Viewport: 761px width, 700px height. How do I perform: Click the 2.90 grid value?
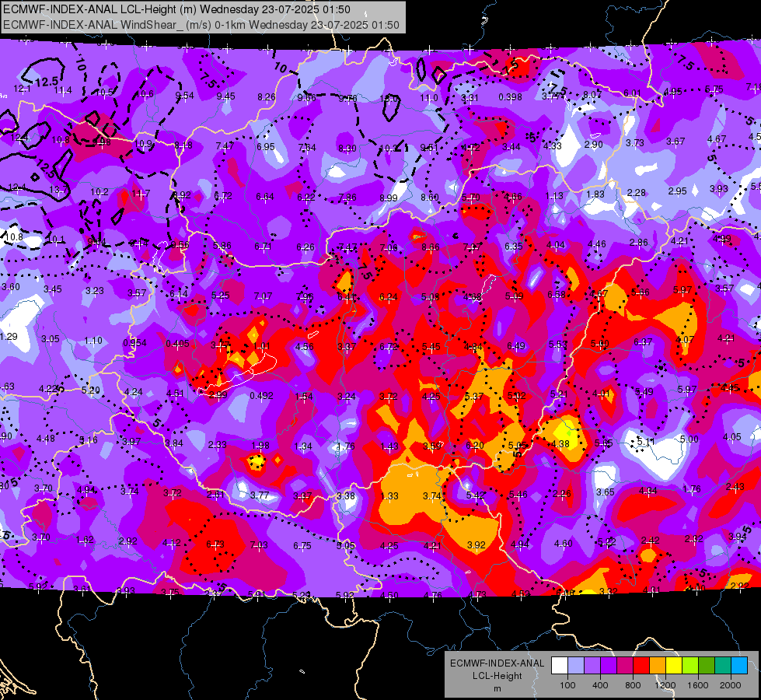tap(594, 145)
